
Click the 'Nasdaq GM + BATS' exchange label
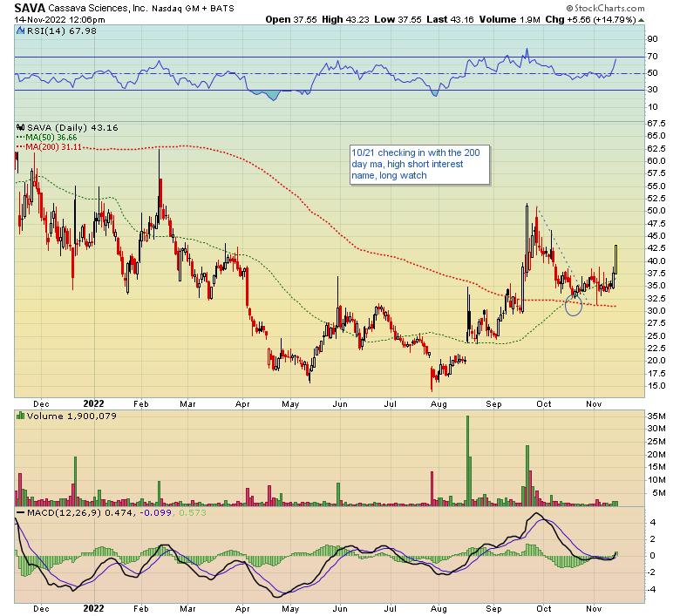193,8
